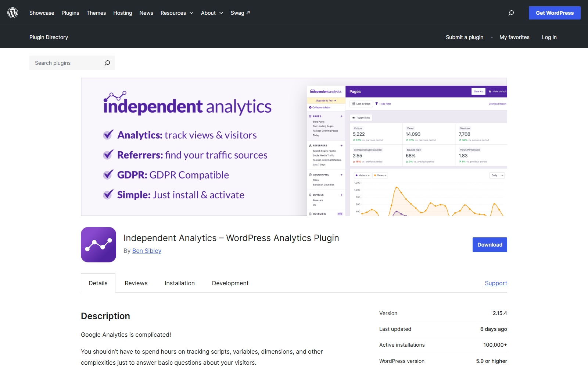Image resolution: width=588 pixels, height=368 pixels.
Task: Open author Ben Sibley link
Action: pyautogui.click(x=147, y=251)
